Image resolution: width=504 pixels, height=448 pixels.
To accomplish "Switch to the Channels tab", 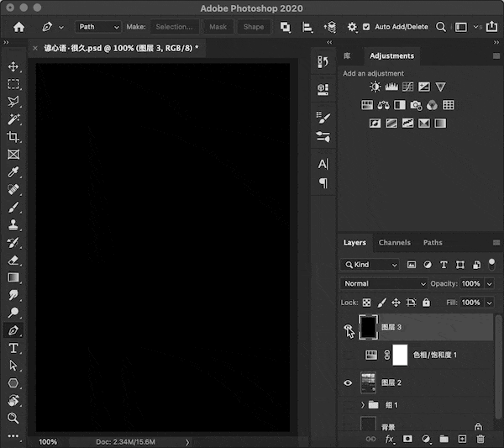I will tap(395, 243).
